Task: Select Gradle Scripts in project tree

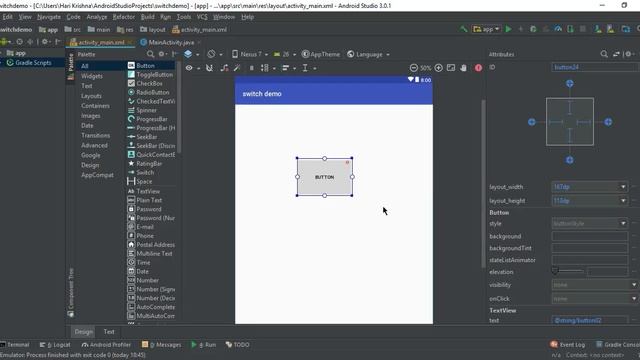Action: (x=29, y=62)
